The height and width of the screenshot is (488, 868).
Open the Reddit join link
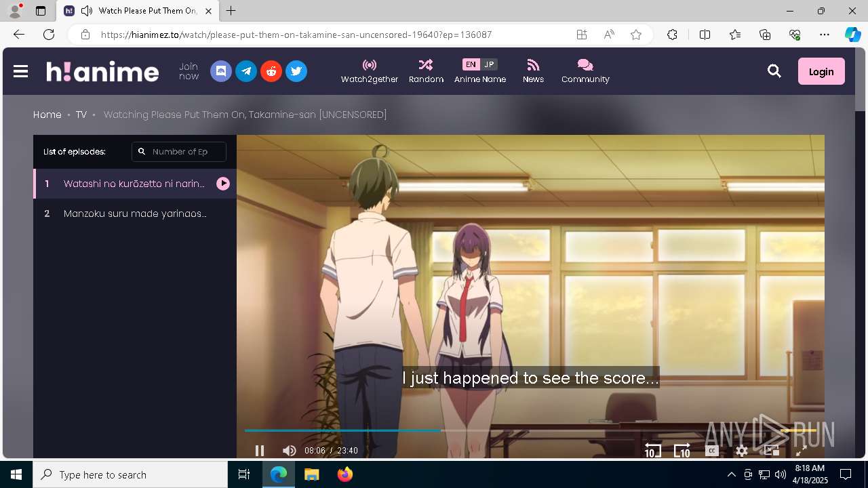(271, 71)
